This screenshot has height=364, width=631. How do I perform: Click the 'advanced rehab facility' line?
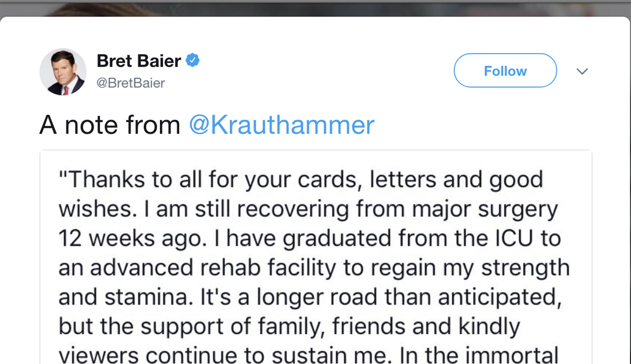click(212, 268)
